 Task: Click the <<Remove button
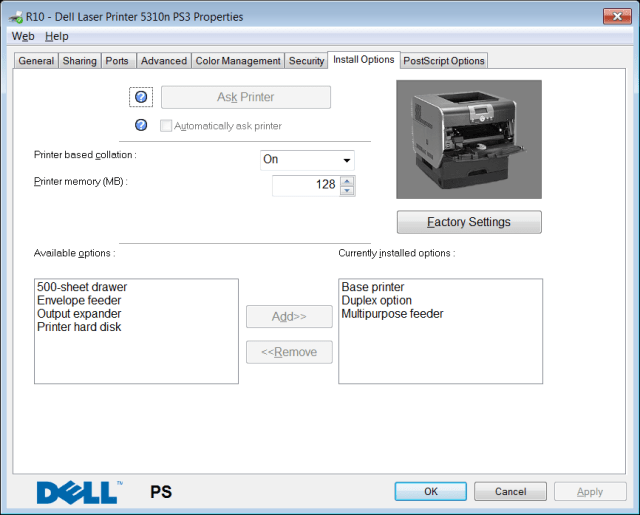coord(289,352)
